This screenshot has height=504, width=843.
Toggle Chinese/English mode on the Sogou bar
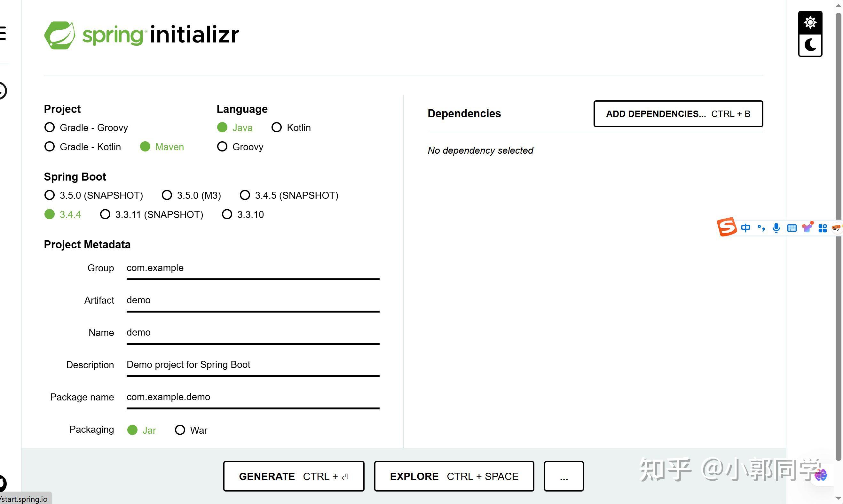745,228
